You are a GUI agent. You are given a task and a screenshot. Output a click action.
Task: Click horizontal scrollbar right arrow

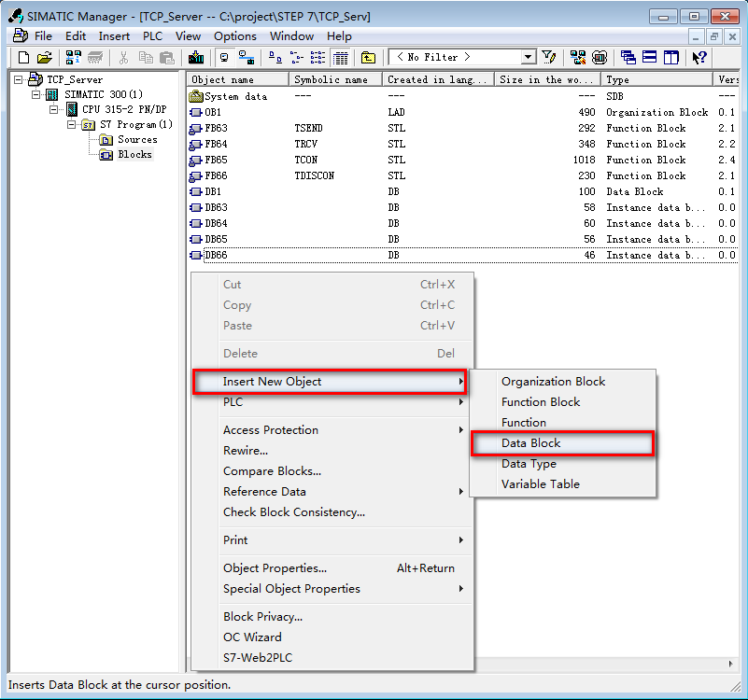(x=731, y=664)
